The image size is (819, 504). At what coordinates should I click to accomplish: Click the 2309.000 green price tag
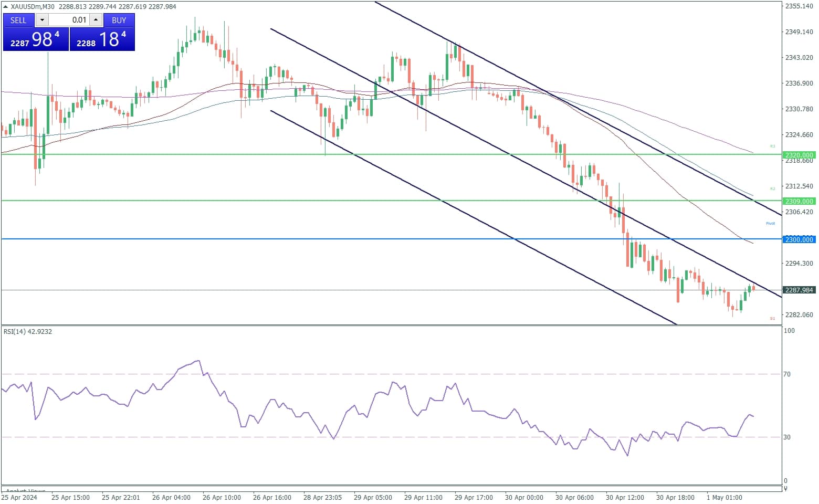(799, 201)
